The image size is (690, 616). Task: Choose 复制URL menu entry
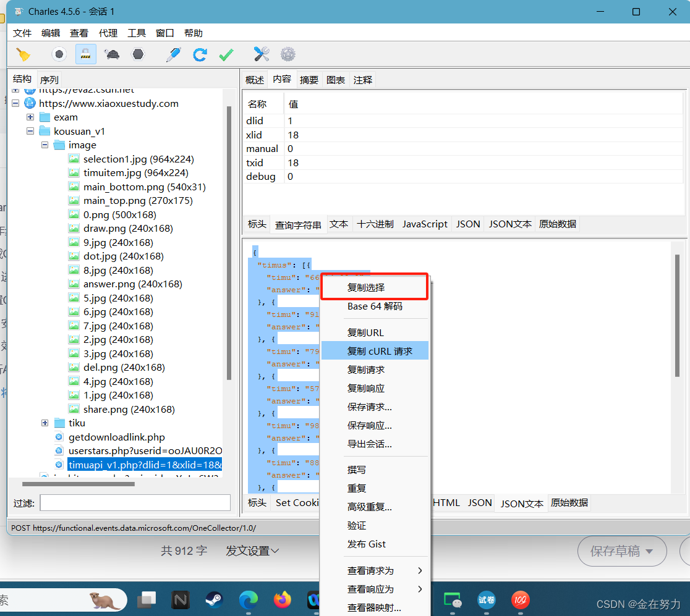(x=375, y=332)
